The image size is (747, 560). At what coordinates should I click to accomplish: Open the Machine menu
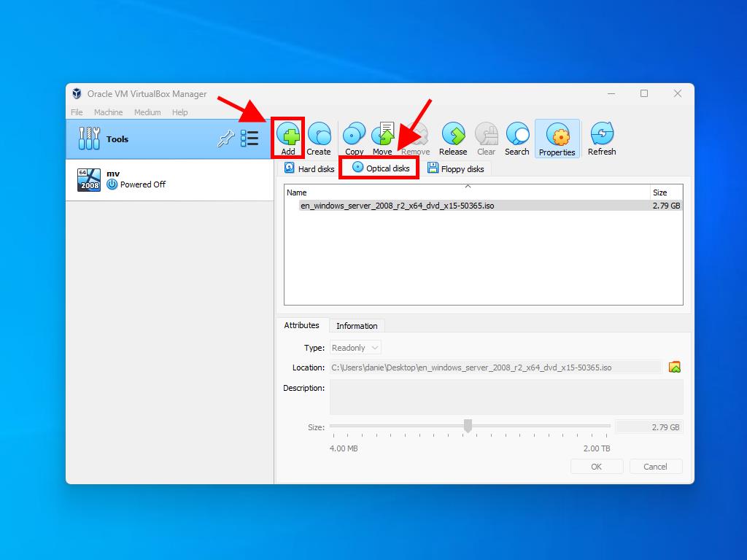[x=108, y=112]
